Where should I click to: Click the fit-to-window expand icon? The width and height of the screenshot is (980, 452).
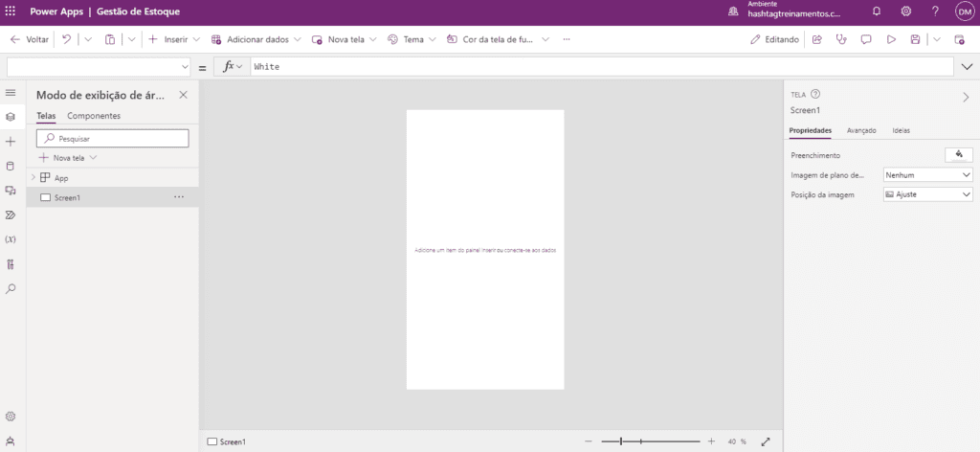click(x=766, y=441)
